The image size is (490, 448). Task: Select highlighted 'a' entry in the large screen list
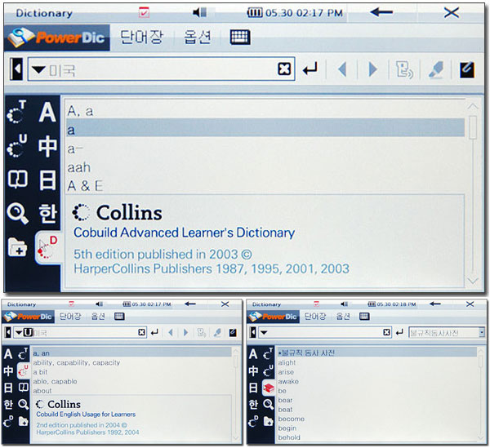click(x=265, y=127)
